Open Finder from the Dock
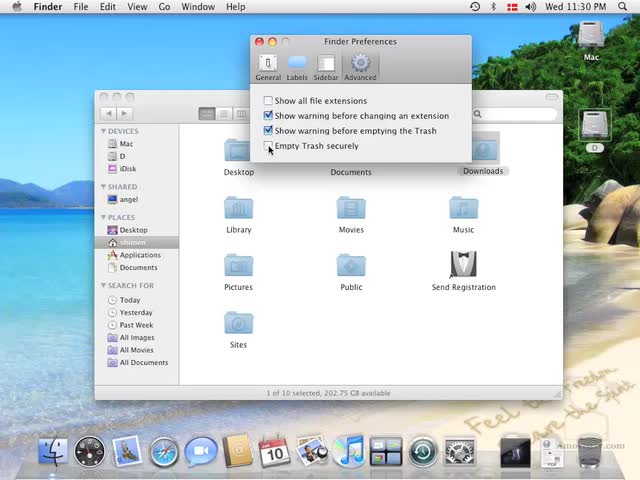The width and height of the screenshot is (640, 480). 53,451
